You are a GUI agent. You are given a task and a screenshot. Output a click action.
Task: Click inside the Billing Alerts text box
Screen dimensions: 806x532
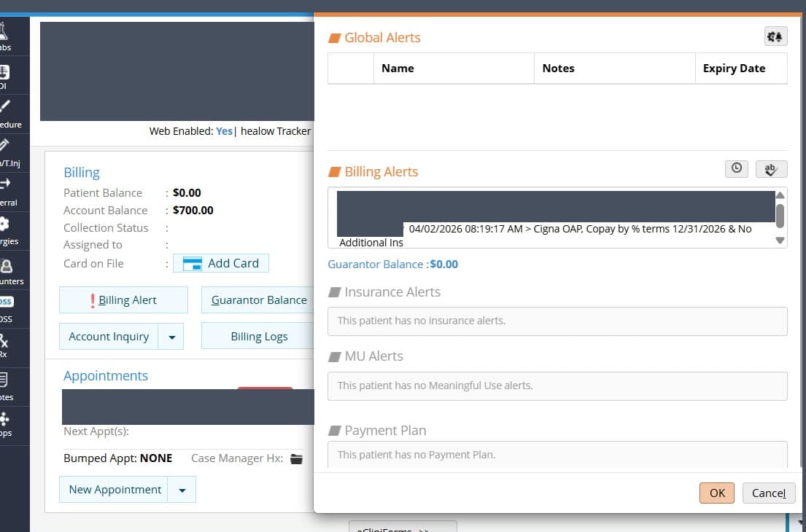pos(552,218)
